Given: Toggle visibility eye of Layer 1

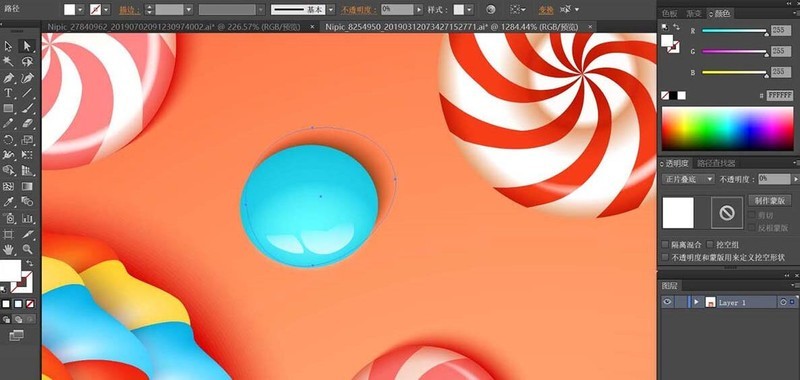Looking at the screenshot, I should pos(667,302).
